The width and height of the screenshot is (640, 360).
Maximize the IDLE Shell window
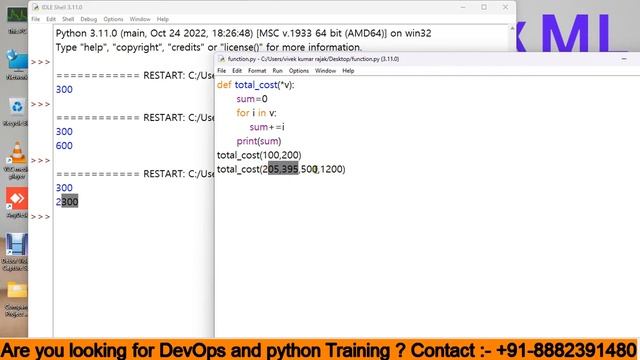point(484,7)
